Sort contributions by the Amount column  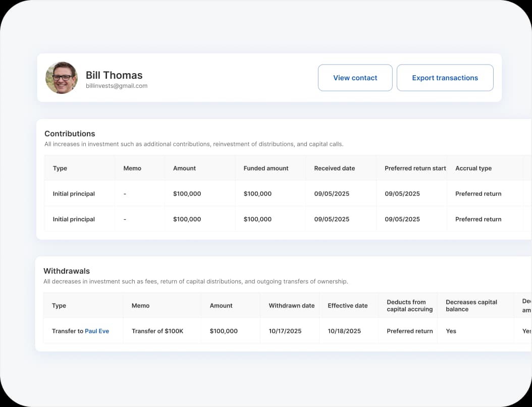click(184, 168)
